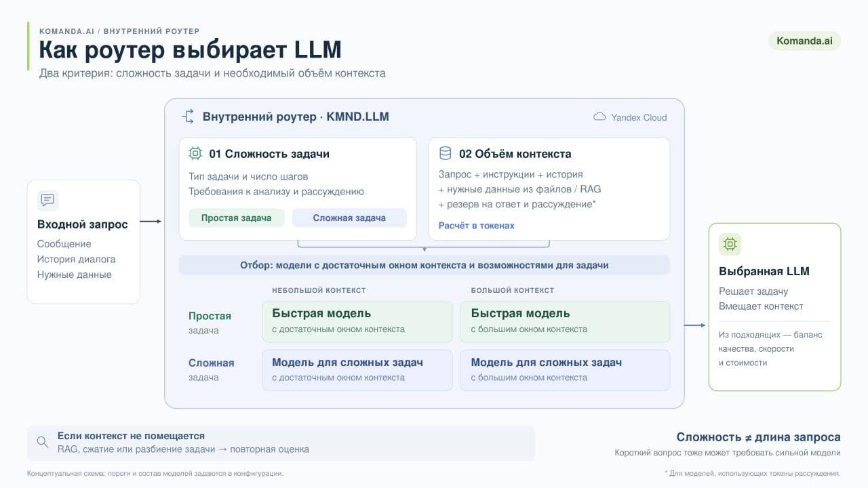Open Модель для сложных задач с достаточным окном card
The image size is (868, 488).
point(357,370)
